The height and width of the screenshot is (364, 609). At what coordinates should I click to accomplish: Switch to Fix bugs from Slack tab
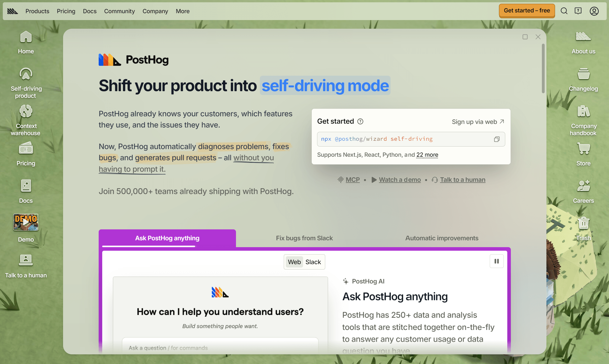[x=304, y=238]
